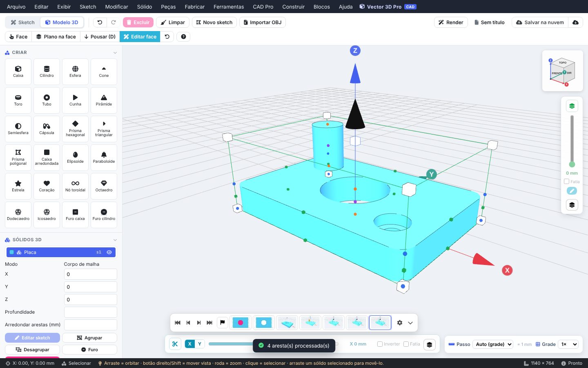Insert a Toro shape
588x368 pixels.
coord(18,100)
